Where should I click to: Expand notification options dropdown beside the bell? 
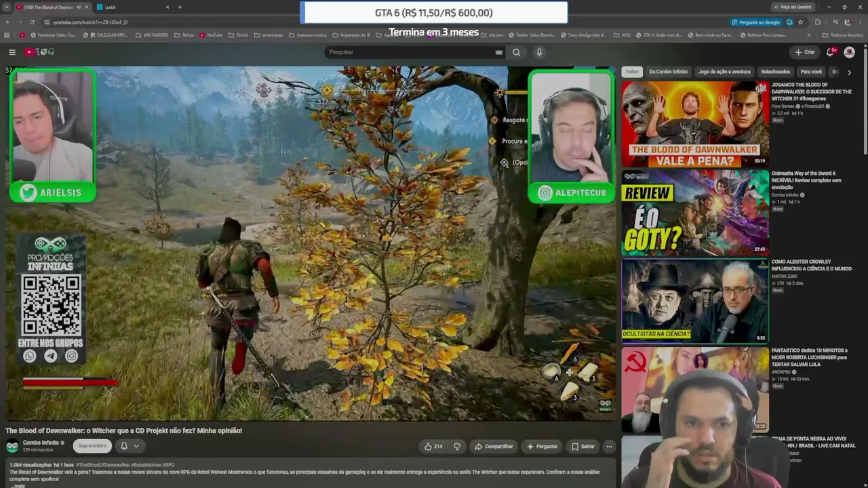tap(136, 446)
